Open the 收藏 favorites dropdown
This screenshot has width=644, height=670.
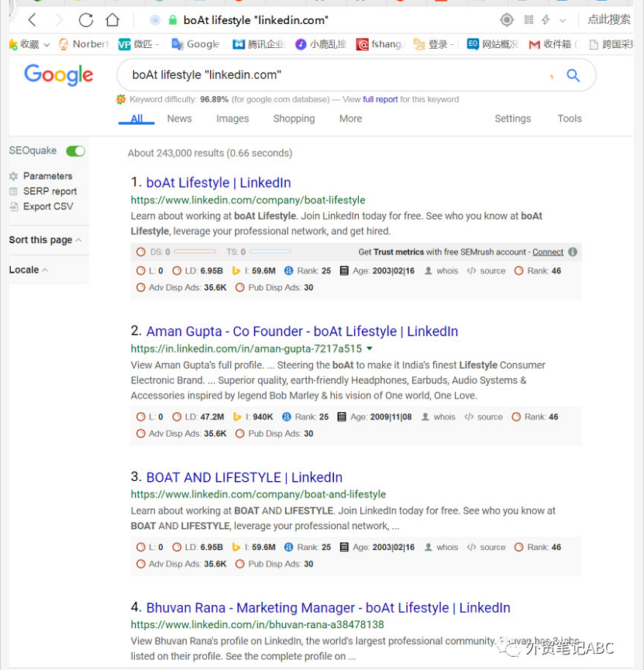click(x=29, y=44)
